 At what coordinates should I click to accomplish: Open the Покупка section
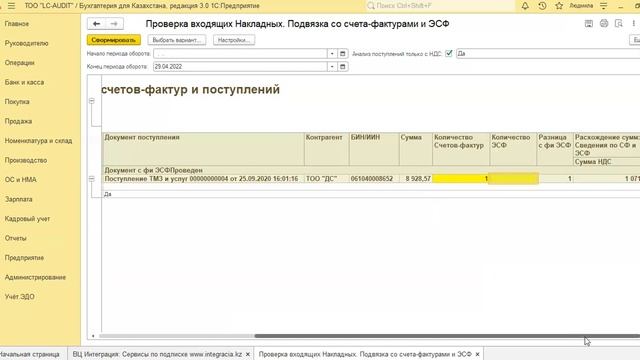coord(17,102)
